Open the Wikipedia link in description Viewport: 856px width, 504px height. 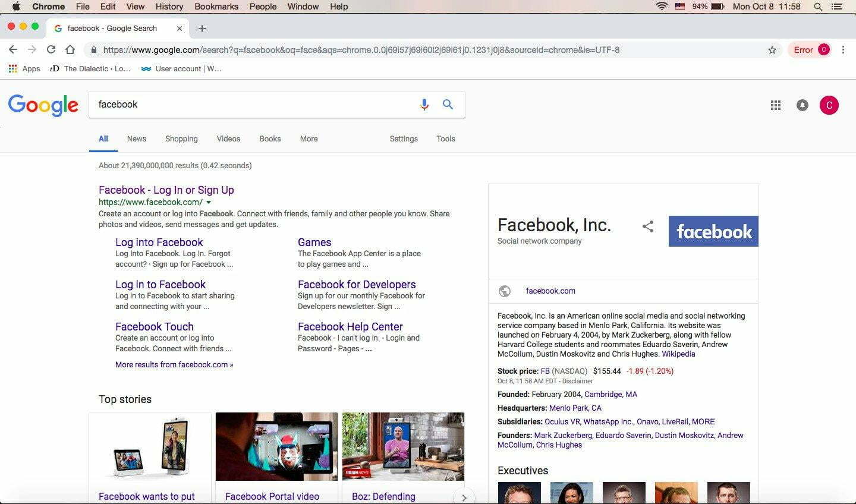point(678,354)
